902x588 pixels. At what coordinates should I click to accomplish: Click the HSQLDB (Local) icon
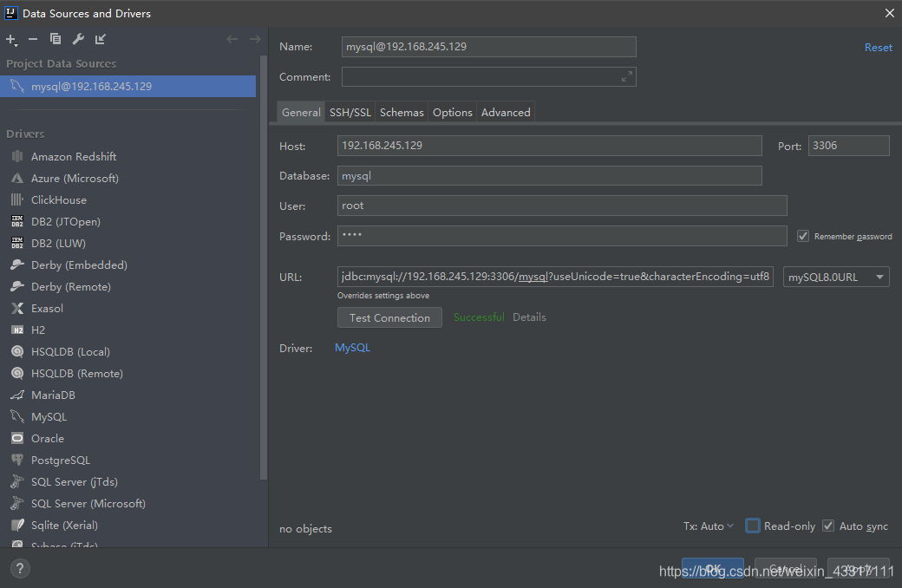click(x=17, y=351)
